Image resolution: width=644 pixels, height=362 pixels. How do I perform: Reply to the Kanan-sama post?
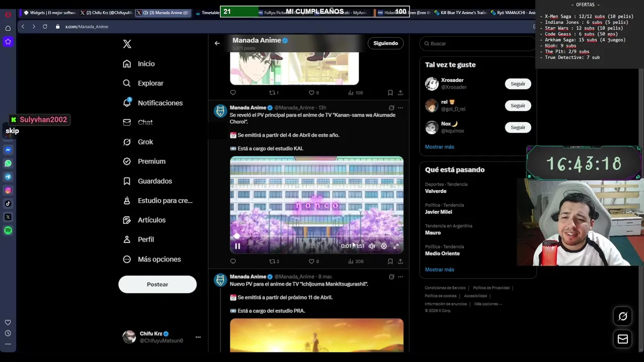[233, 261]
